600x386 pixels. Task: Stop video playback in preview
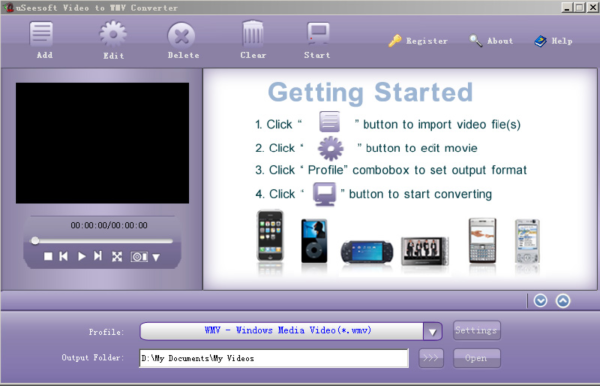click(48, 256)
